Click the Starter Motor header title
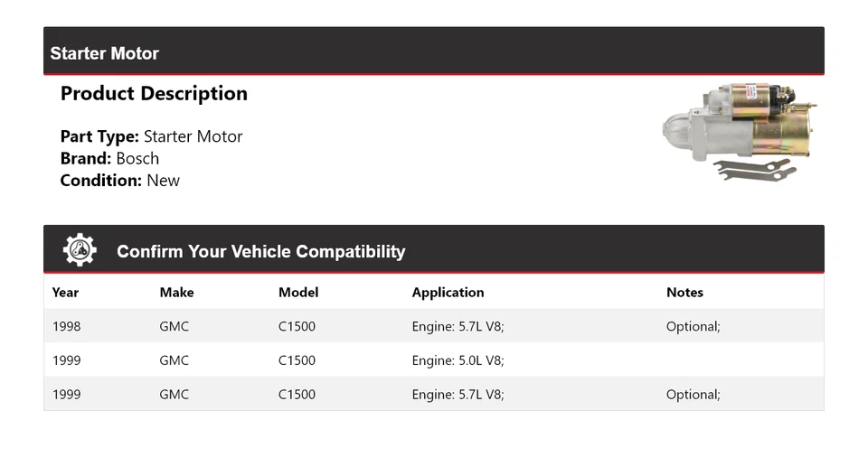 105,53
